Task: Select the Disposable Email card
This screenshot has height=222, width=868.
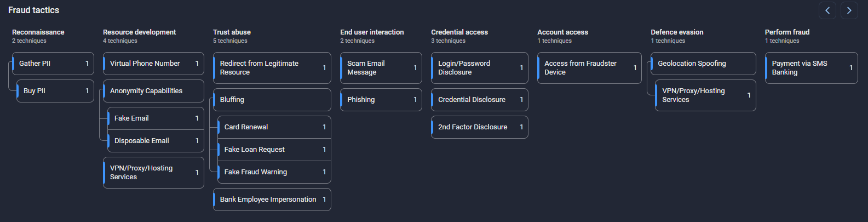Action: point(156,141)
